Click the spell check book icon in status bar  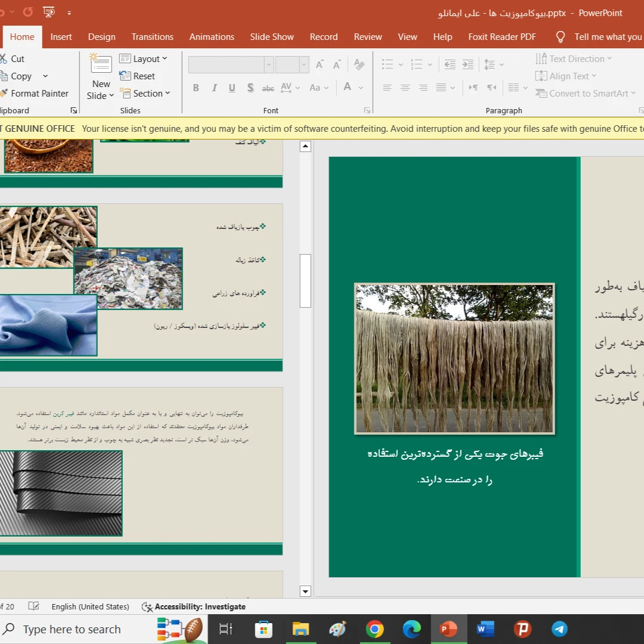(34, 606)
